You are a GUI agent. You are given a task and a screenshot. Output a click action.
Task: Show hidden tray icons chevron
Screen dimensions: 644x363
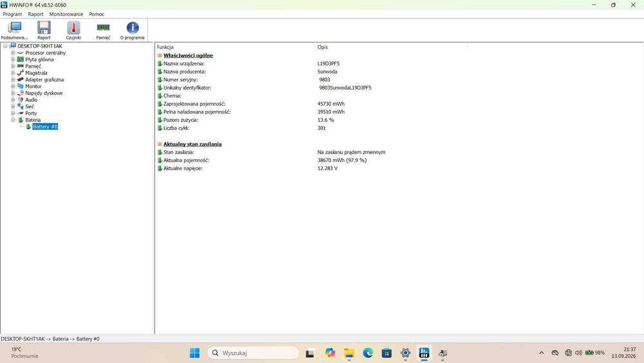tap(542, 353)
